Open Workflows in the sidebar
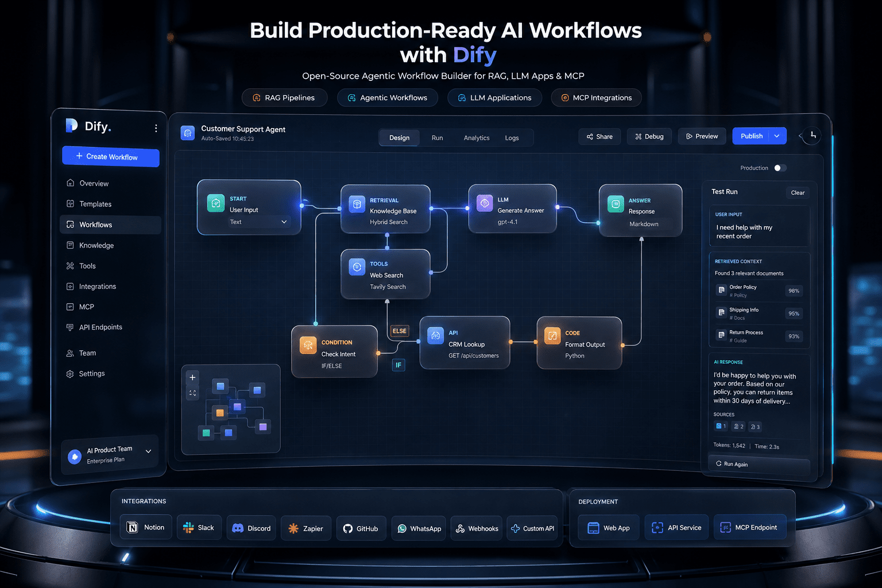This screenshot has height=588, width=882. click(110, 225)
